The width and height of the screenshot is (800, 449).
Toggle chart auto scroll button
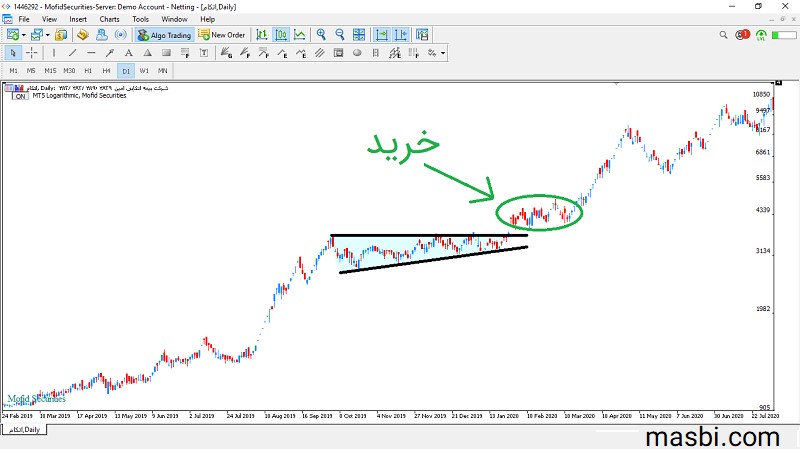click(382, 35)
